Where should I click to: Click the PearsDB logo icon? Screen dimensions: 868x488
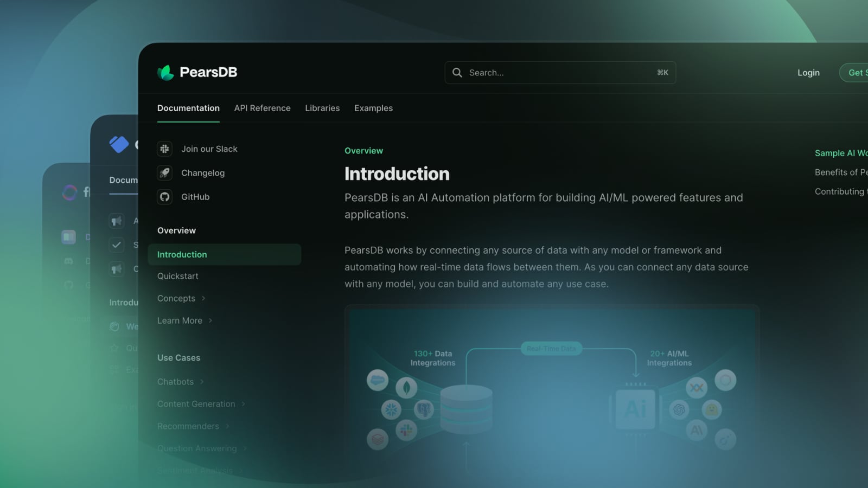pyautogui.click(x=165, y=72)
